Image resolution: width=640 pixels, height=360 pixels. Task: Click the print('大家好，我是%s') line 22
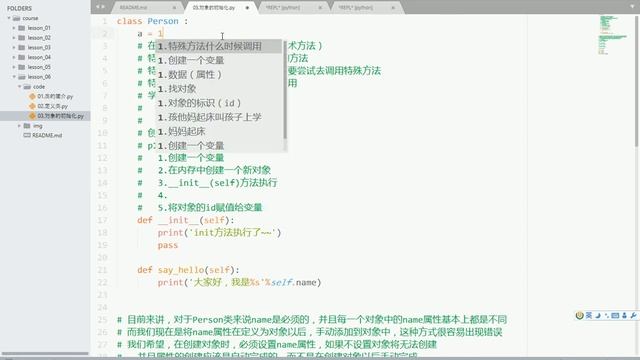pyautogui.click(x=239, y=282)
